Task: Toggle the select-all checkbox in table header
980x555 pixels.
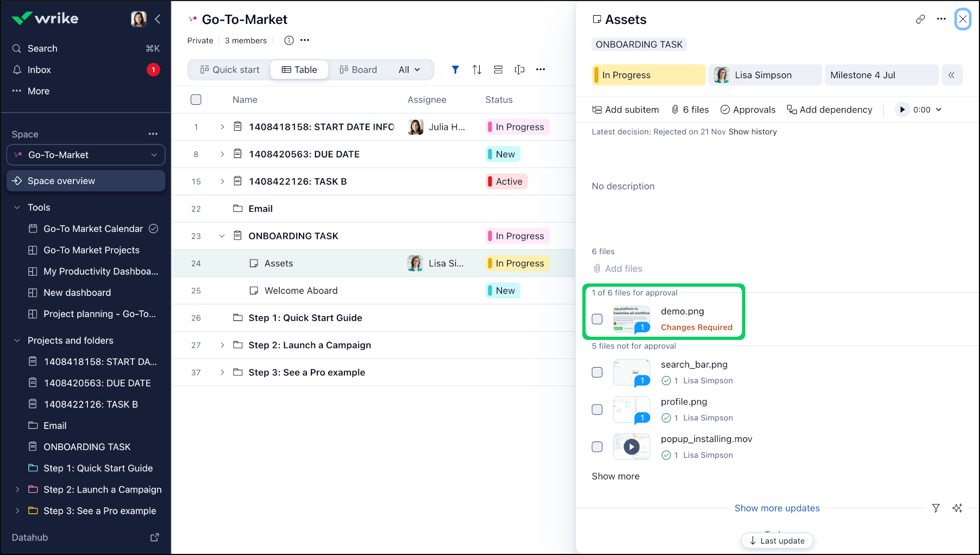Action: click(196, 100)
